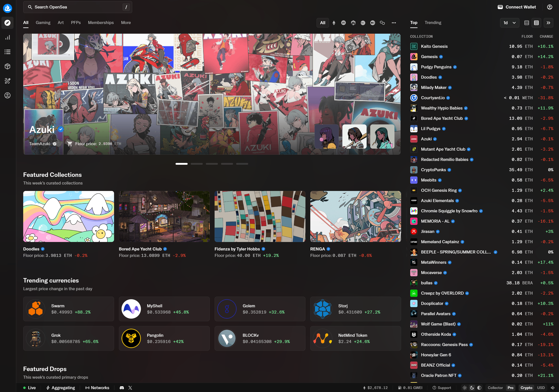Open the Discord icon in footer
Screen dimensions: 559x392
[122, 388]
